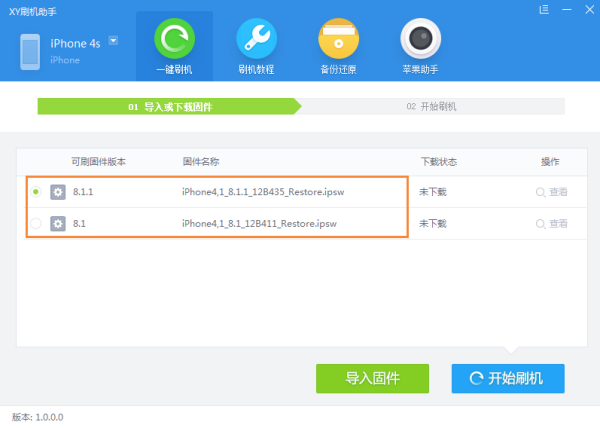
Task: Select the iPhone4,1_8.1.1_12B435_Restore.ipsw filename
Action: (263, 192)
